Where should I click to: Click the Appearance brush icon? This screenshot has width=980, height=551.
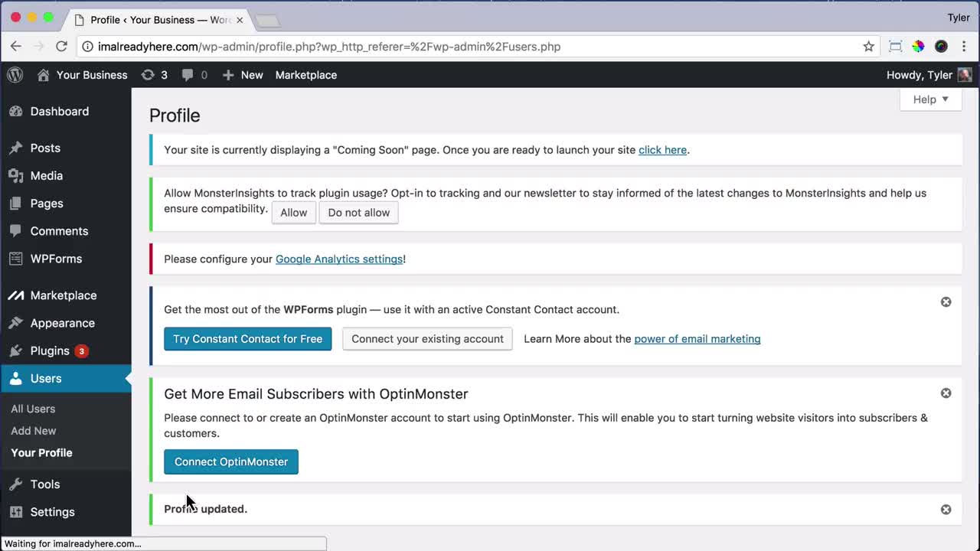pos(16,323)
